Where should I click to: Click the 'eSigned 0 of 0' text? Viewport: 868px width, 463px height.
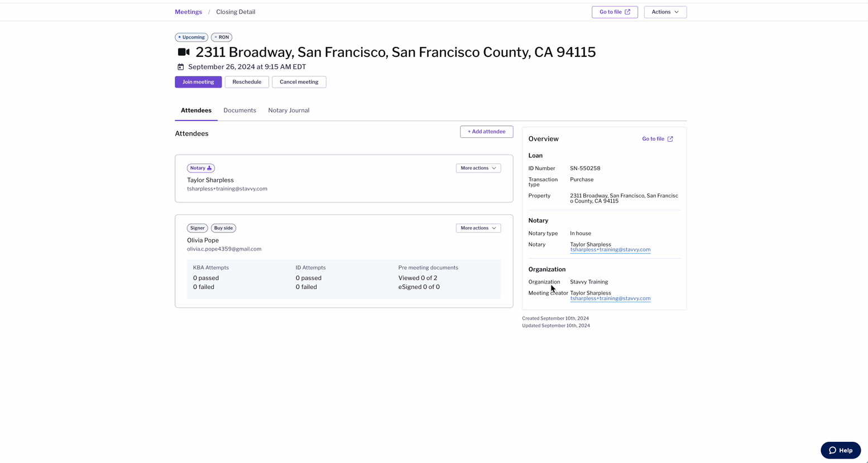[x=419, y=287]
